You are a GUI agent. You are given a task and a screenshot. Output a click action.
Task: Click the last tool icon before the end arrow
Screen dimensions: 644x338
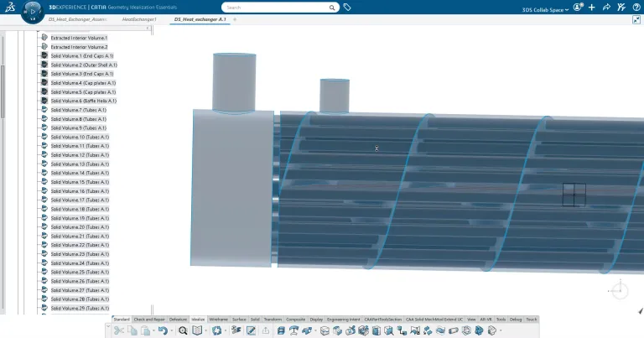[492, 330]
